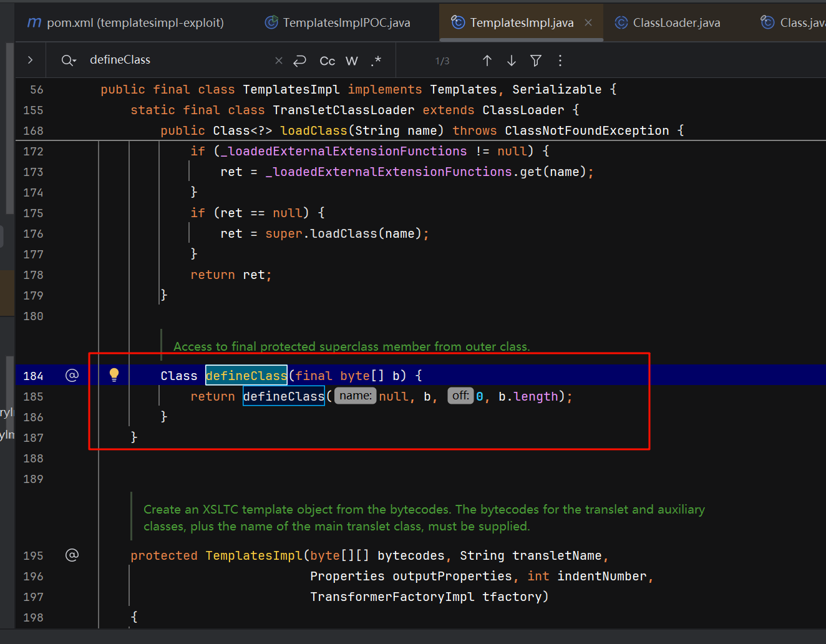This screenshot has width=826, height=644.
Task: Click 'TransformerFactoryImpl tfactory' parameter
Action: [426, 597]
